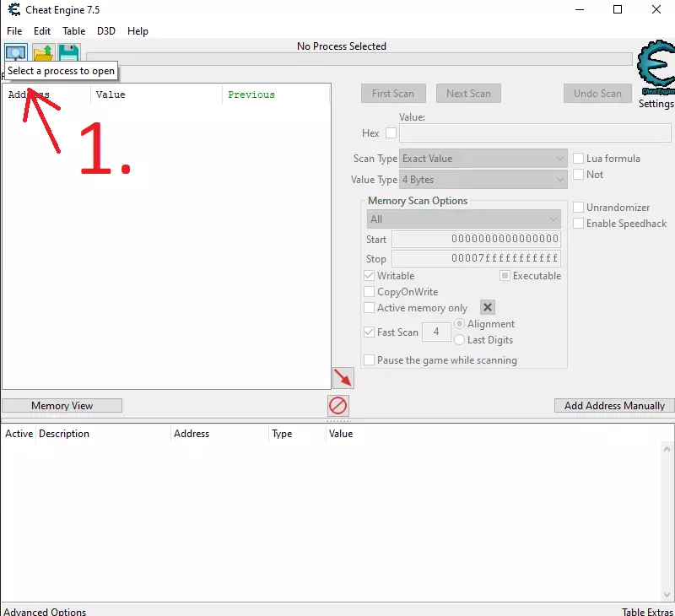Toggle the Writable checkbox
The image size is (675, 616).
[369, 275]
